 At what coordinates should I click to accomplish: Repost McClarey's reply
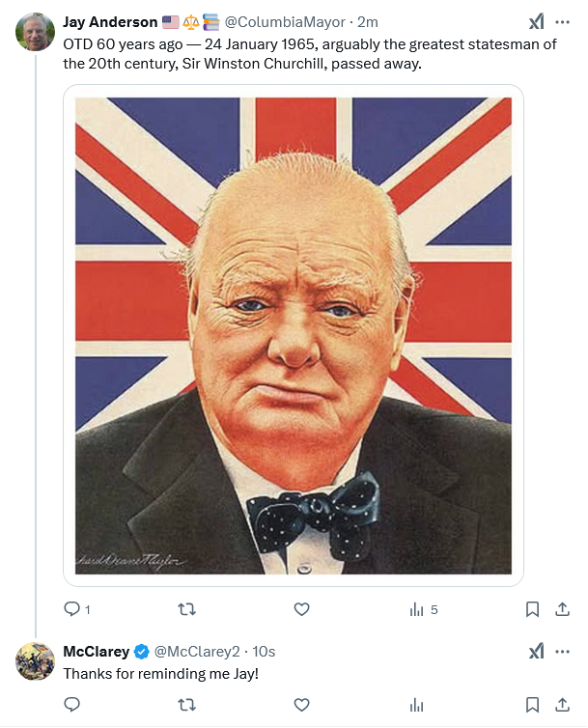tap(187, 706)
